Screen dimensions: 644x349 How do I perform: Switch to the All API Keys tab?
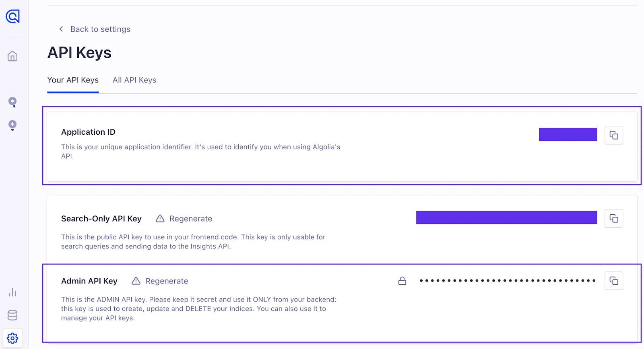point(134,80)
